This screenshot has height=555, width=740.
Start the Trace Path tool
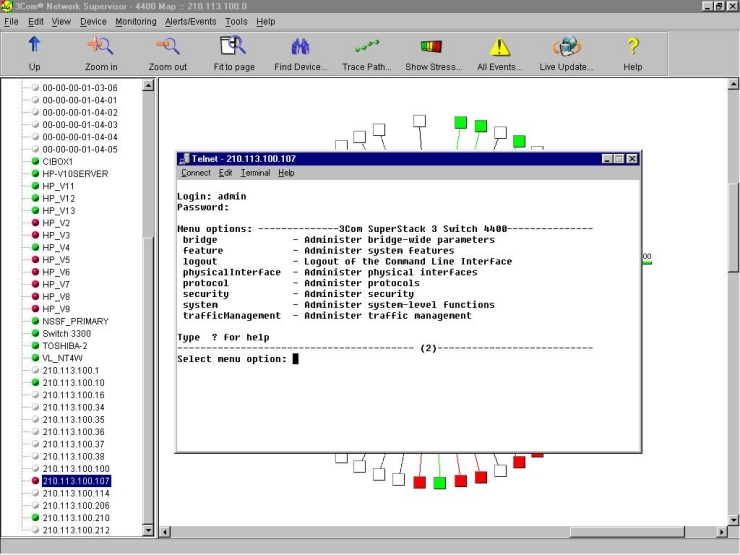coord(367,46)
